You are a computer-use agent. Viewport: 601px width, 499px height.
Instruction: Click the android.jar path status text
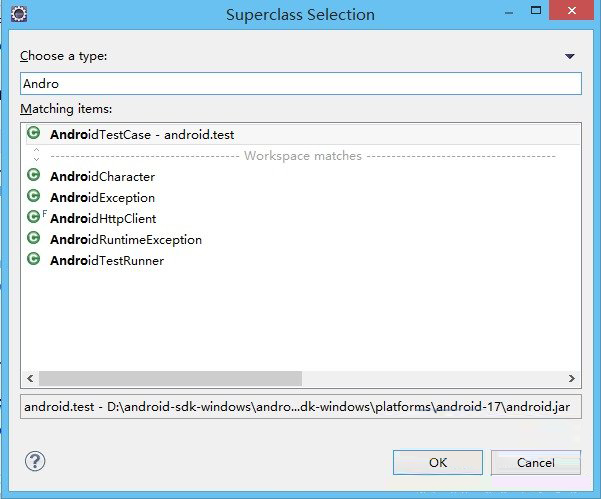[x=297, y=407]
